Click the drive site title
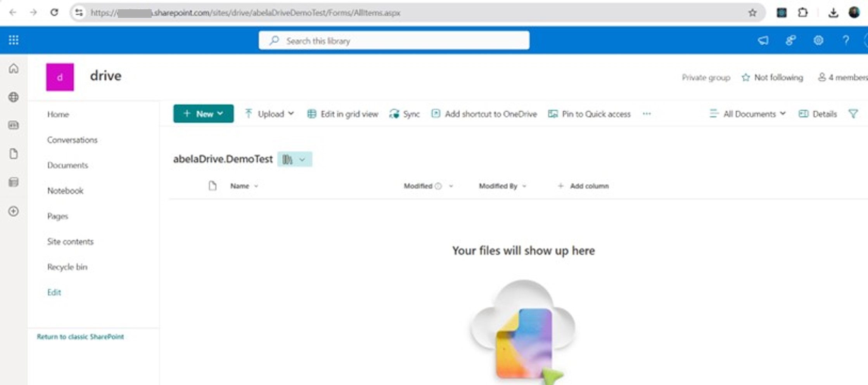The height and width of the screenshot is (385, 868). coord(105,76)
